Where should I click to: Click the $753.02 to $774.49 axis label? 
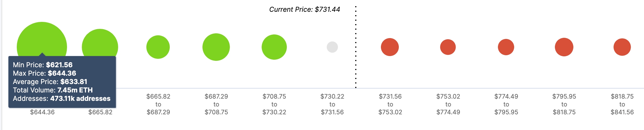click(x=448, y=104)
